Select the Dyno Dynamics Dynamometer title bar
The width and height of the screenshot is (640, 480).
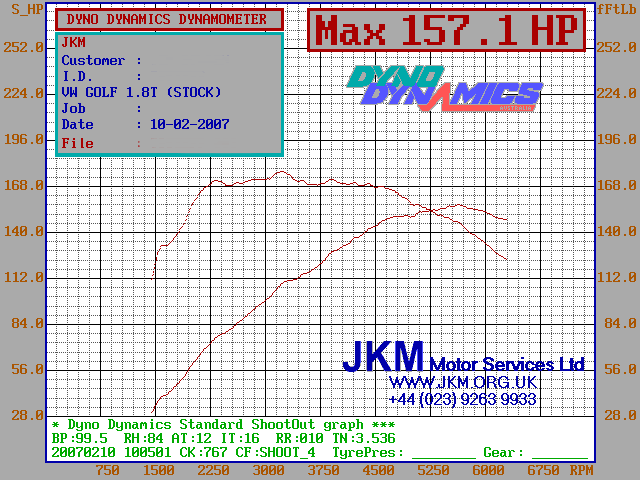point(167,19)
